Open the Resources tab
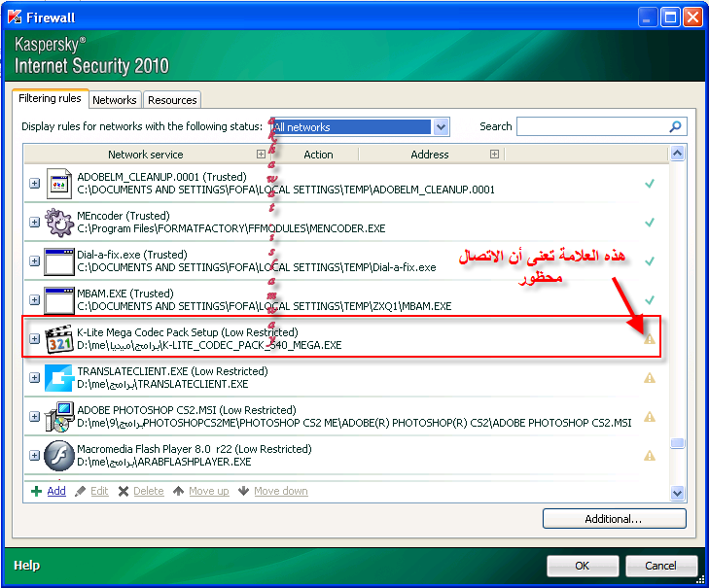Image resolution: width=709 pixels, height=588 pixels. click(x=172, y=100)
